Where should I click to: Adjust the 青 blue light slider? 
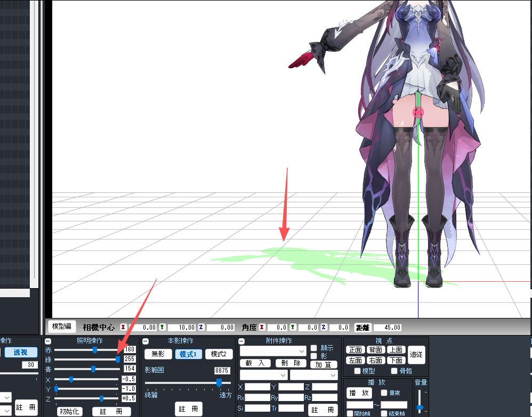[93, 369]
